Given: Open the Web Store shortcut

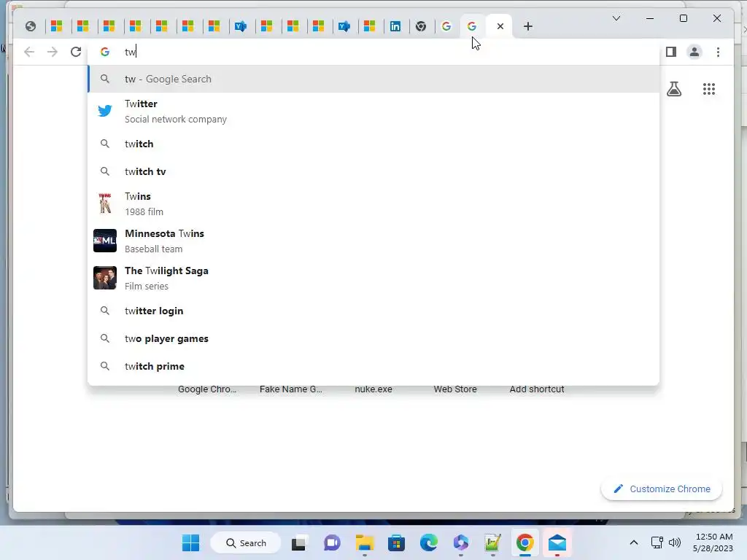Looking at the screenshot, I should pos(455,389).
